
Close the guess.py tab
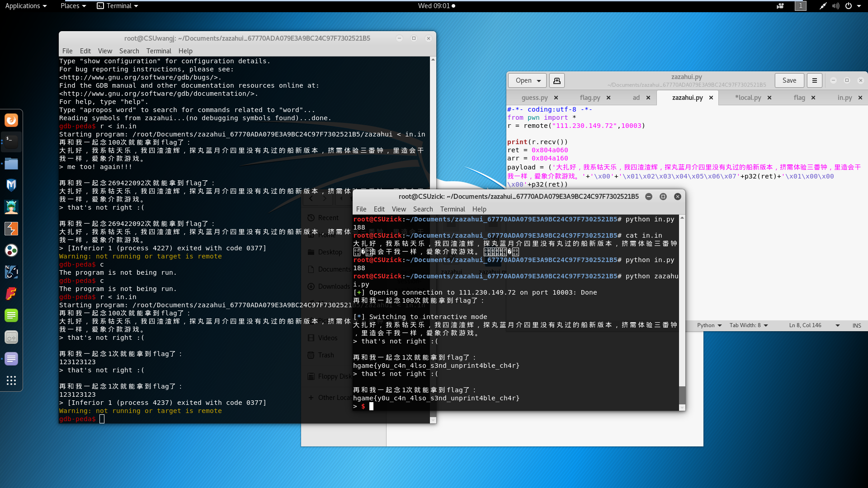point(556,98)
